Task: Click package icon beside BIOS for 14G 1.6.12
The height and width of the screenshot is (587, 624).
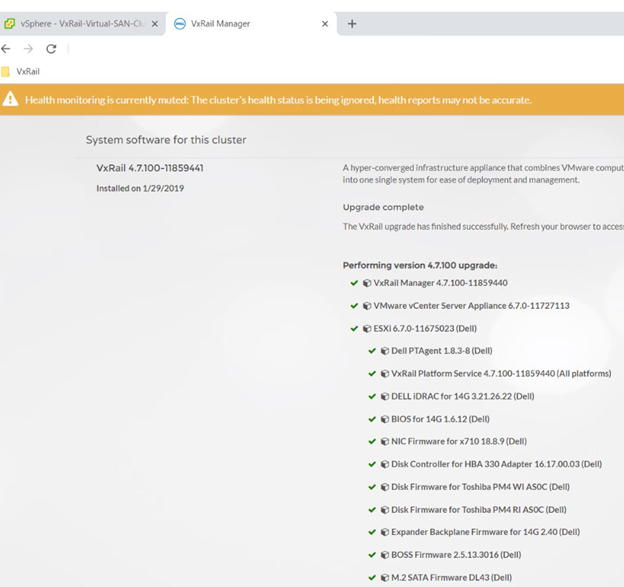Action: click(385, 419)
